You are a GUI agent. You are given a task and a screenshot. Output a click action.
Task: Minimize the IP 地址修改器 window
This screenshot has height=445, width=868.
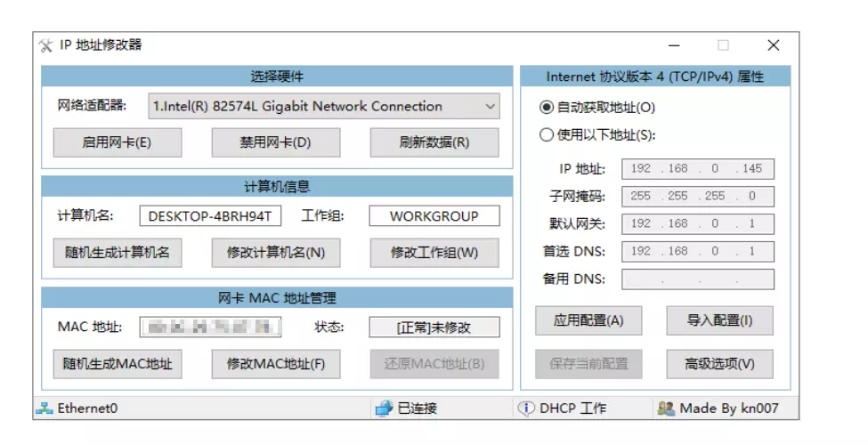[674, 45]
